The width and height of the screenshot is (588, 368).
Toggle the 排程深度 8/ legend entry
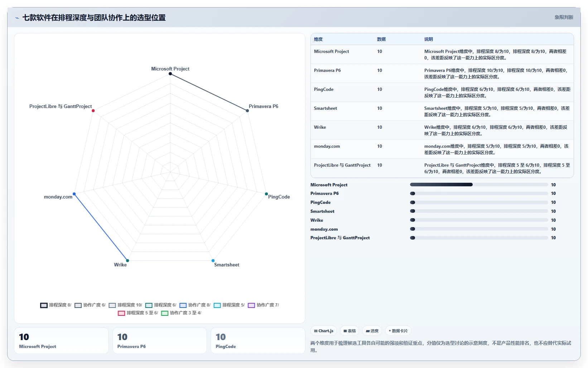pos(56,305)
